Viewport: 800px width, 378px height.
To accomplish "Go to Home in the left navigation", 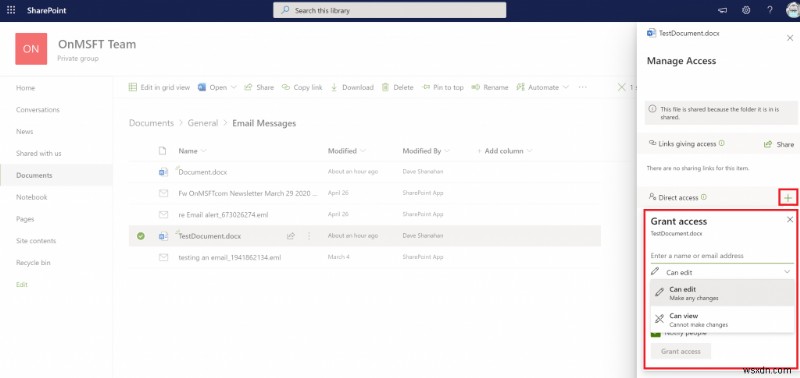I will click(26, 88).
